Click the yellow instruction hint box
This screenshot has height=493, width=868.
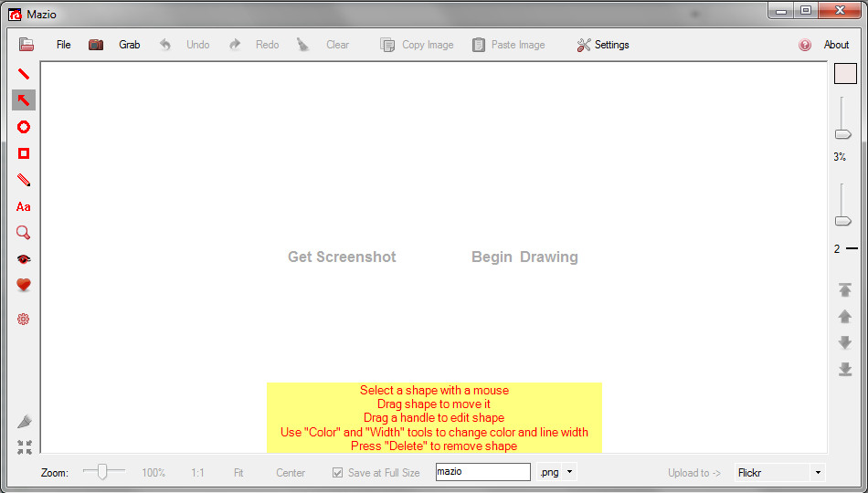coord(434,418)
